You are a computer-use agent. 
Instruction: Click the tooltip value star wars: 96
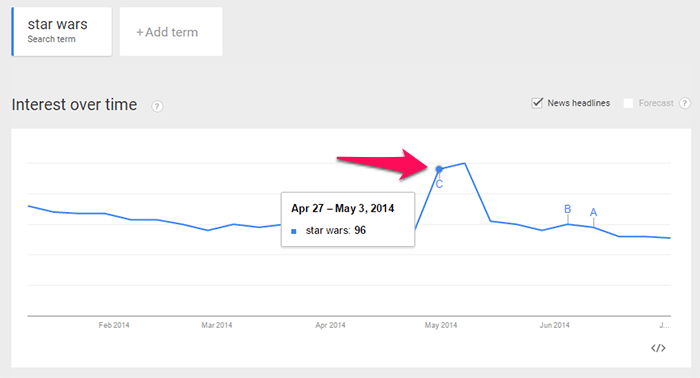click(329, 230)
